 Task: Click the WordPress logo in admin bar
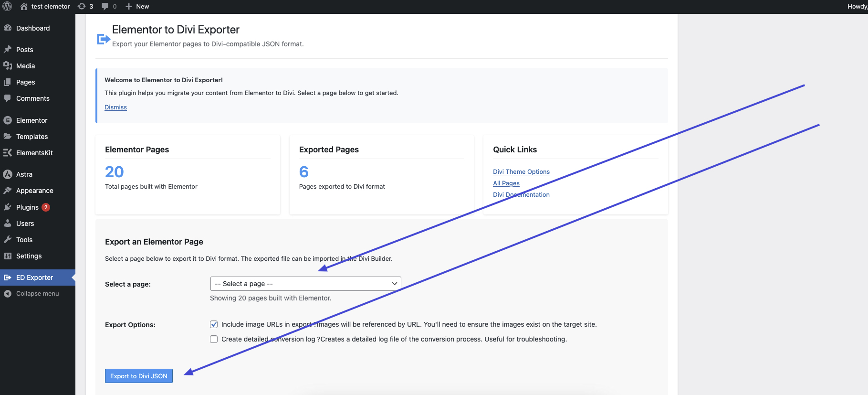(x=7, y=6)
